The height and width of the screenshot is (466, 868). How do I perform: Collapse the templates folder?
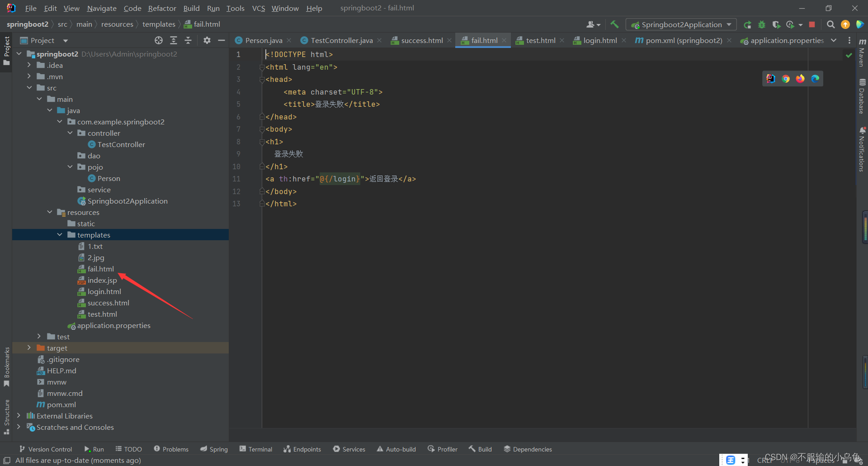tap(60, 235)
